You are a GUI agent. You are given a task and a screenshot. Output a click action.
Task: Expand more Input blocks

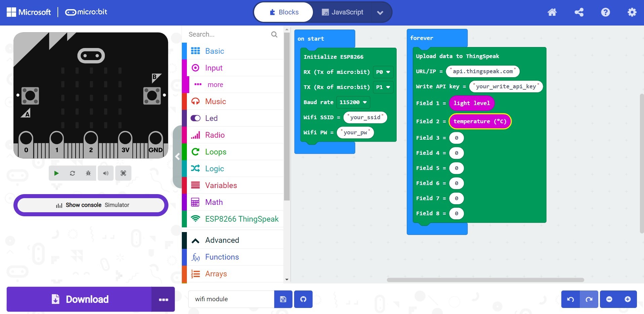pos(233,85)
